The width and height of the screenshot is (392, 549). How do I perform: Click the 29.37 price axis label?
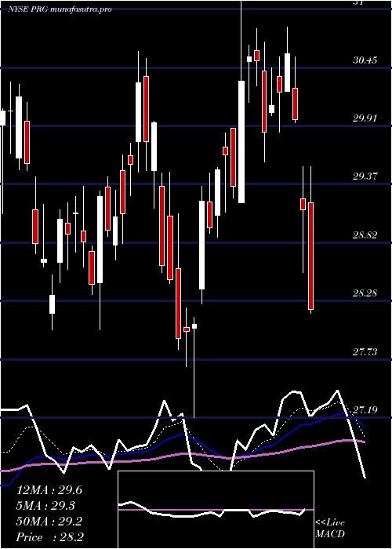pyautogui.click(x=365, y=176)
